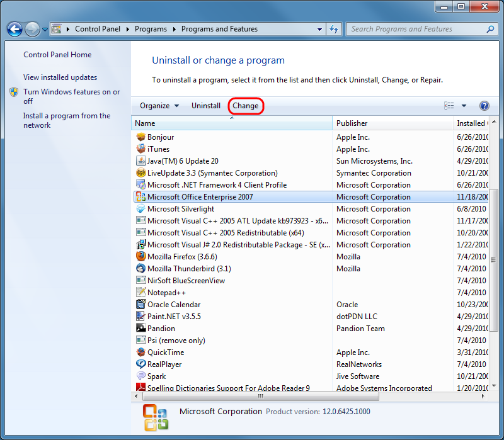Expand the arrow before Control Panel breadcrumb
The height and width of the screenshot is (440, 504).
68,29
